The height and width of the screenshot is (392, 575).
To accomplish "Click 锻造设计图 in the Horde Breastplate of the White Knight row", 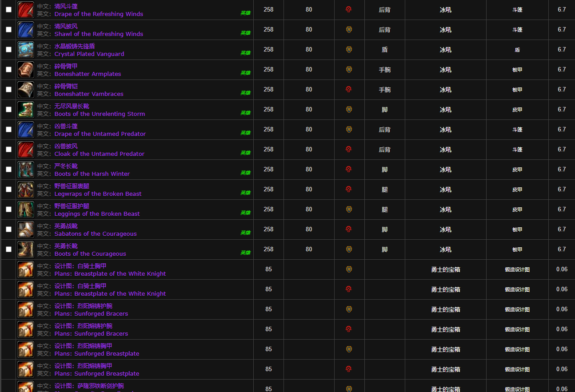I will click(x=517, y=289).
